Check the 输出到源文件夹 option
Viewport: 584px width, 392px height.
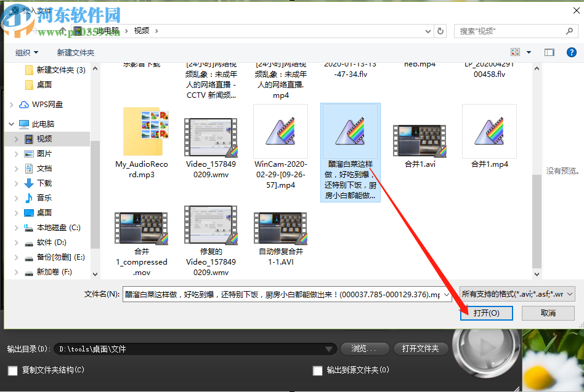point(317,370)
